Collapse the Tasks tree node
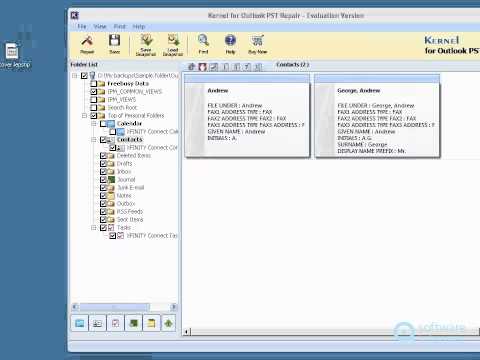The width and height of the screenshot is (480, 360). [x=94, y=228]
